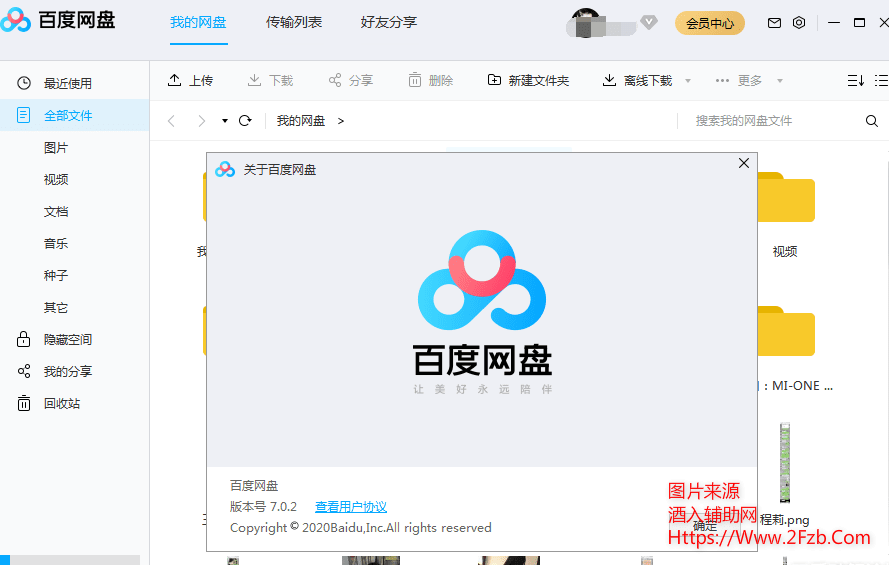Switch to Friend Share (好友分享) tab
This screenshot has width=889, height=565.
point(389,22)
